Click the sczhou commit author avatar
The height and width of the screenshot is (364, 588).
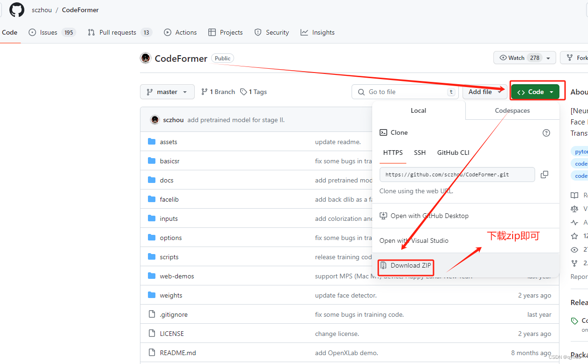point(155,120)
